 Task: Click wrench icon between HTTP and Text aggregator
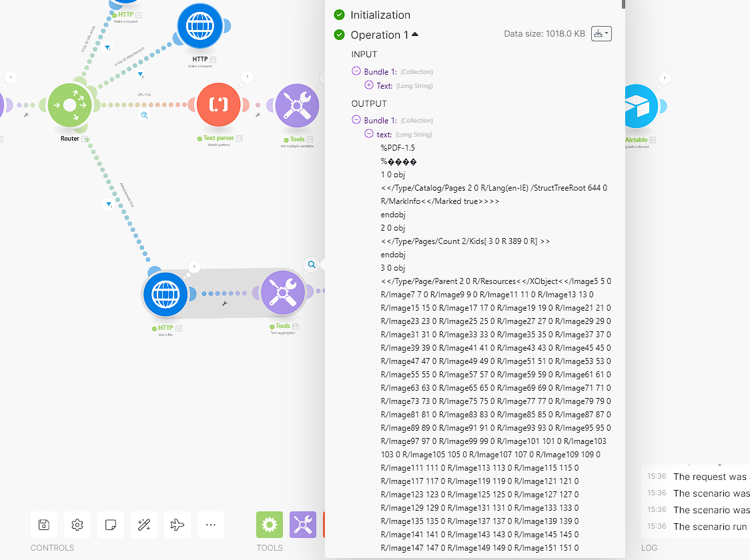(224, 303)
